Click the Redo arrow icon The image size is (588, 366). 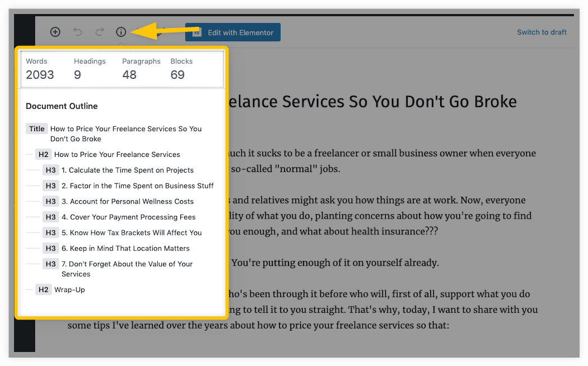99,32
